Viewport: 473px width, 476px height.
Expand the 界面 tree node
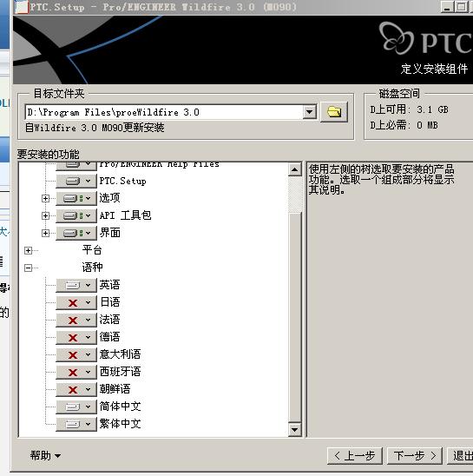coord(45,233)
